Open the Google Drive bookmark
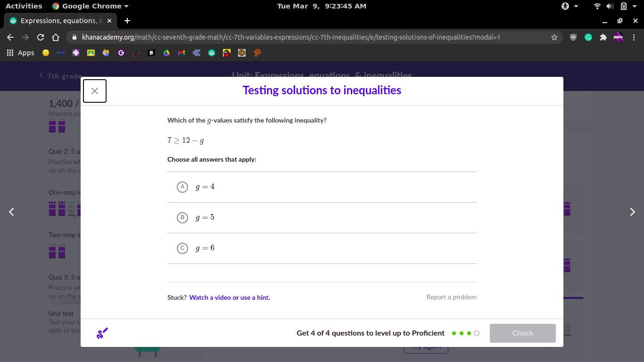The width and height of the screenshot is (644, 362). [166, 53]
